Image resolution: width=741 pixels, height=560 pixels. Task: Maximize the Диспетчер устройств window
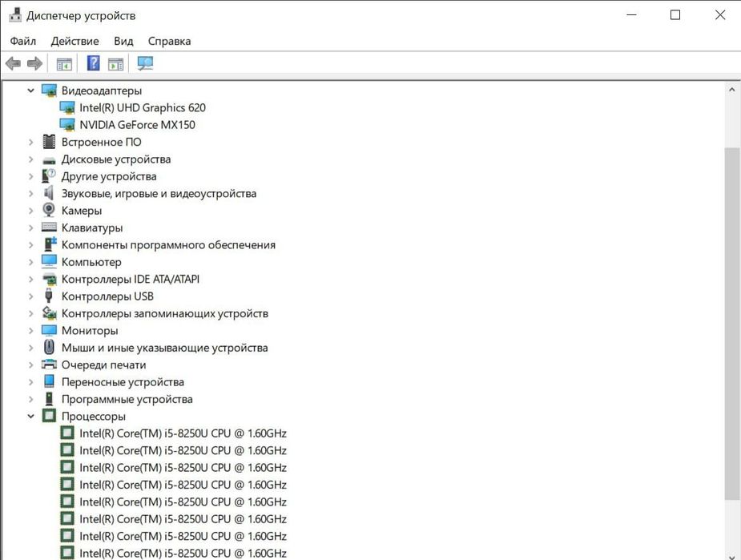[675, 15]
